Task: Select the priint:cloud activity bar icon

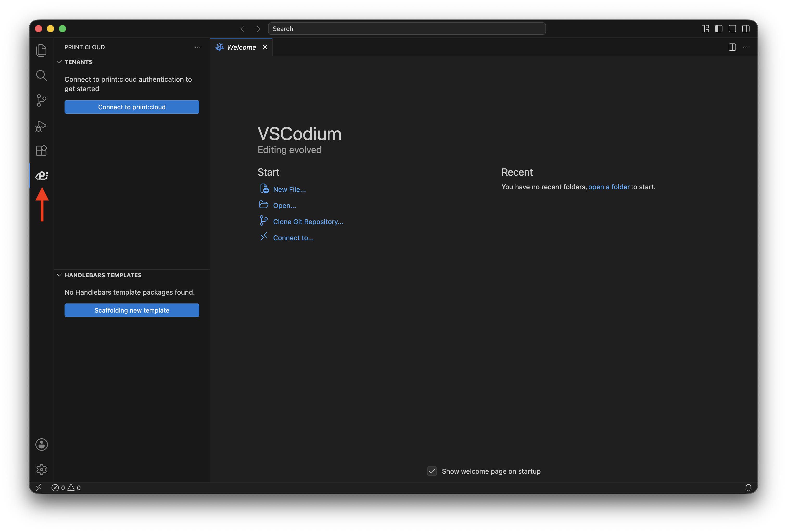Action: click(x=41, y=175)
